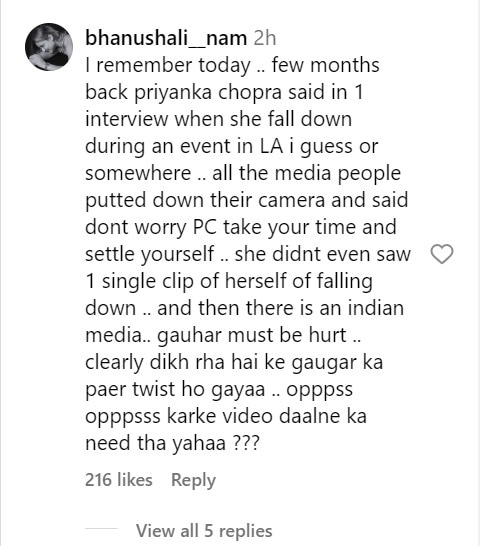View who liked via 216 likes
Viewport: 480px width, 546px height.
click(x=119, y=479)
